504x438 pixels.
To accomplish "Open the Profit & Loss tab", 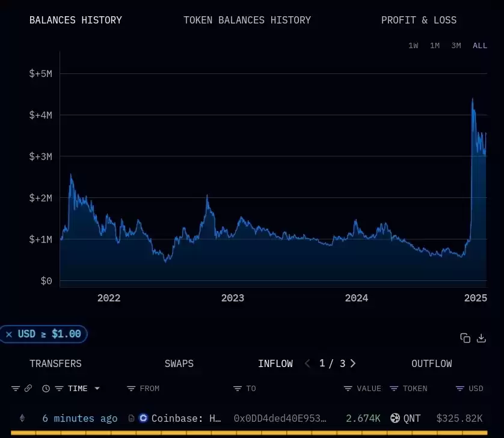I will [x=419, y=20].
